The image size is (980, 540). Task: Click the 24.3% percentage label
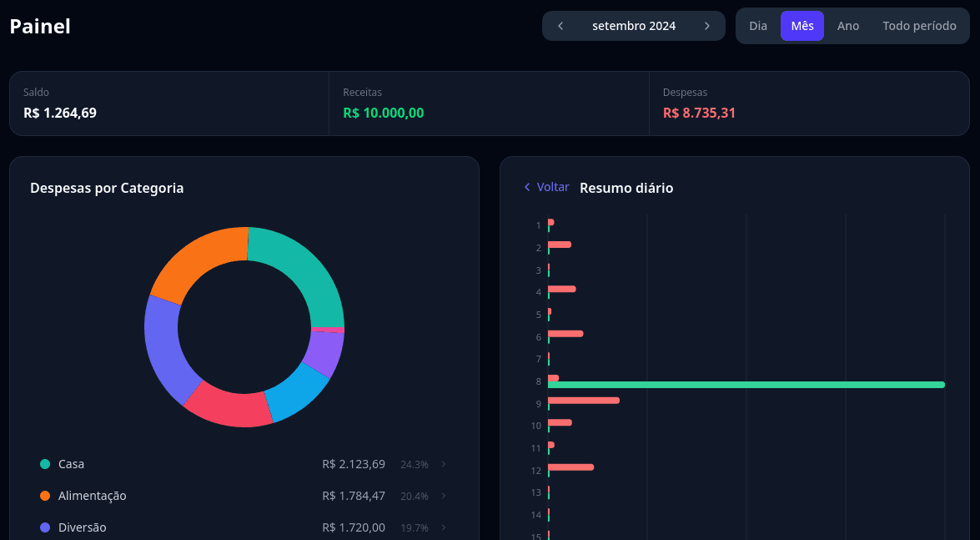(415, 464)
